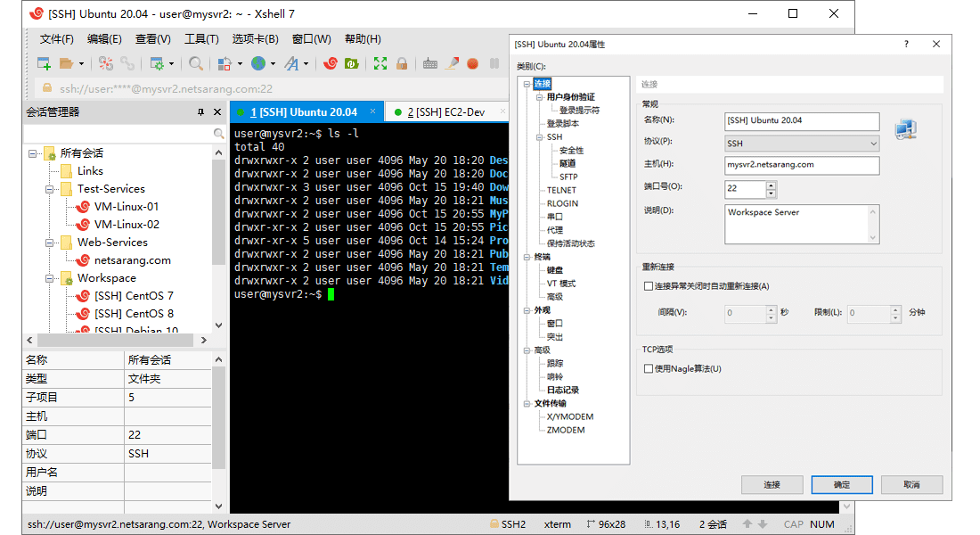This screenshot has width=980, height=535.
Task: Open the on-screen keyboard icon
Action: click(x=429, y=63)
